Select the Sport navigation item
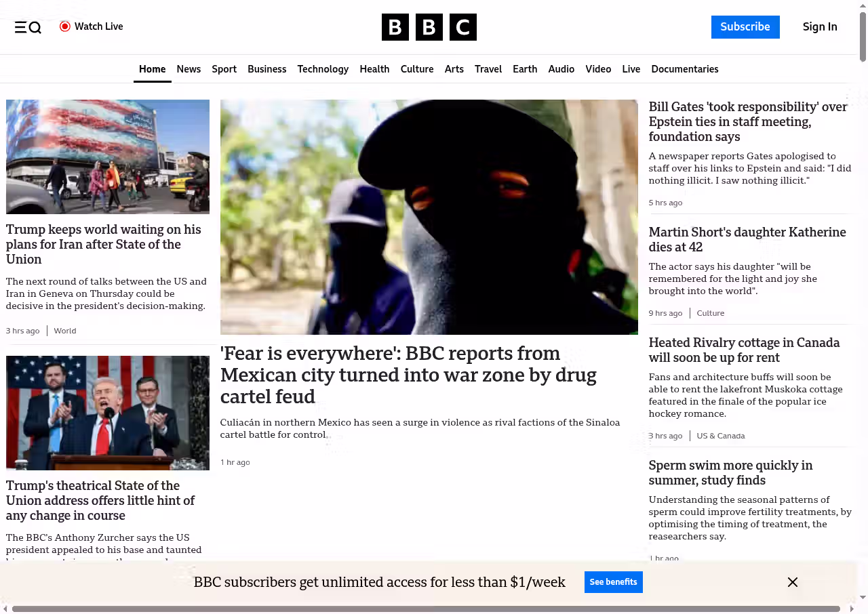The height and width of the screenshot is (614, 868). point(224,69)
